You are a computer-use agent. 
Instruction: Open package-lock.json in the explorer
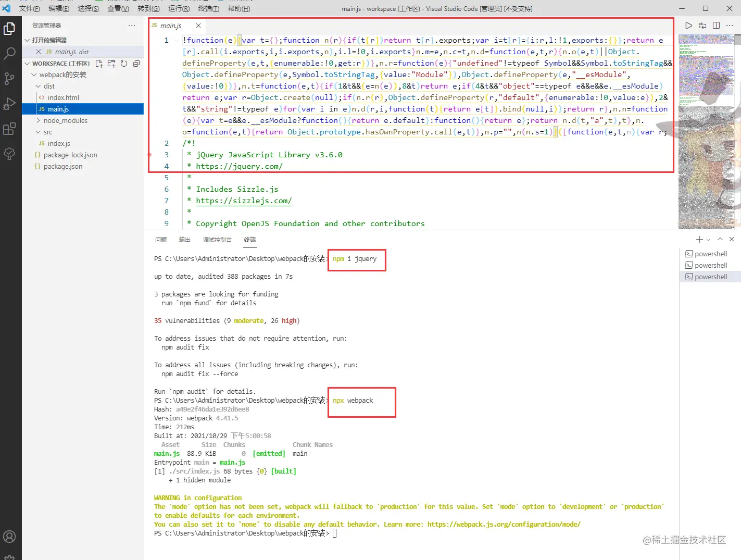tap(83, 155)
